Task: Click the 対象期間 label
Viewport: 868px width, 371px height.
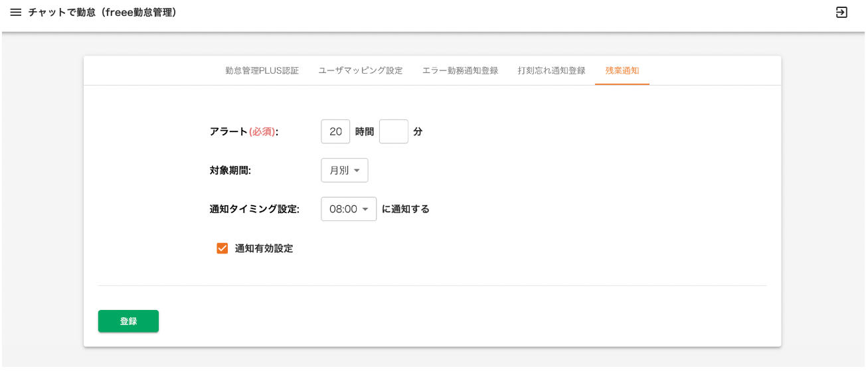Action: coord(230,170)
